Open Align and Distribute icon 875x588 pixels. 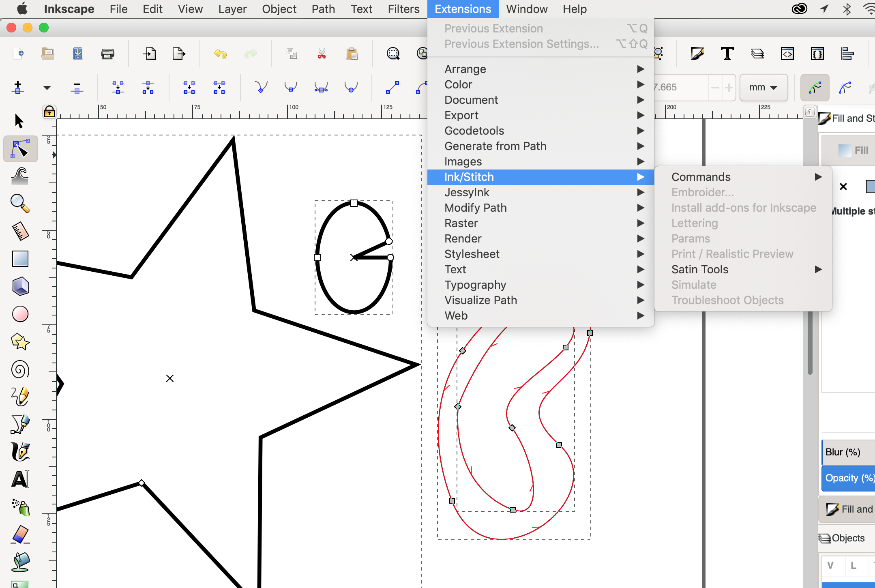click(847, 54)
